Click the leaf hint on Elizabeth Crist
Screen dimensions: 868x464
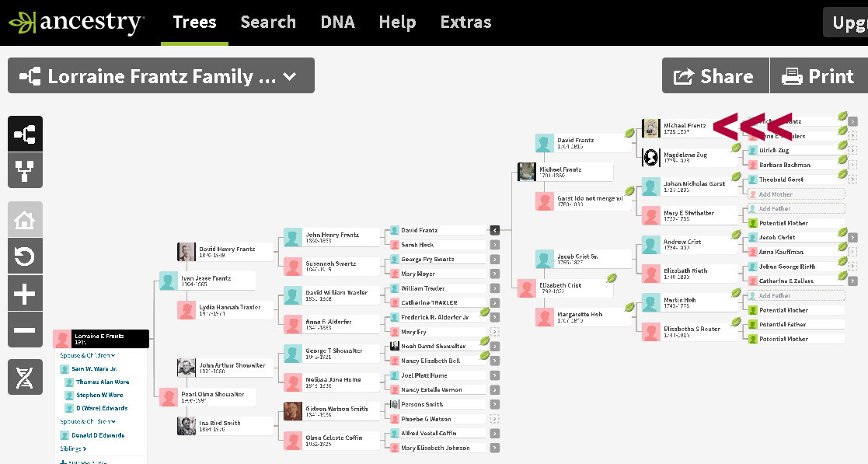[612, 277]
